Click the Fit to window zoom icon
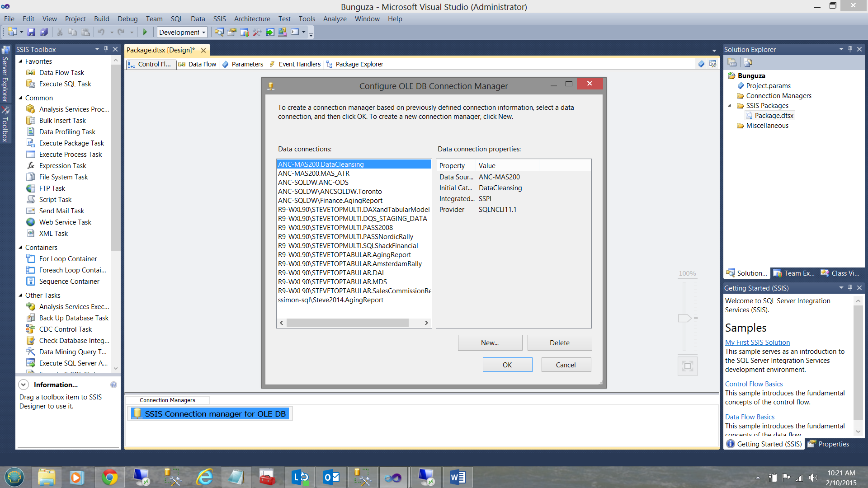 tap(687, 366)
